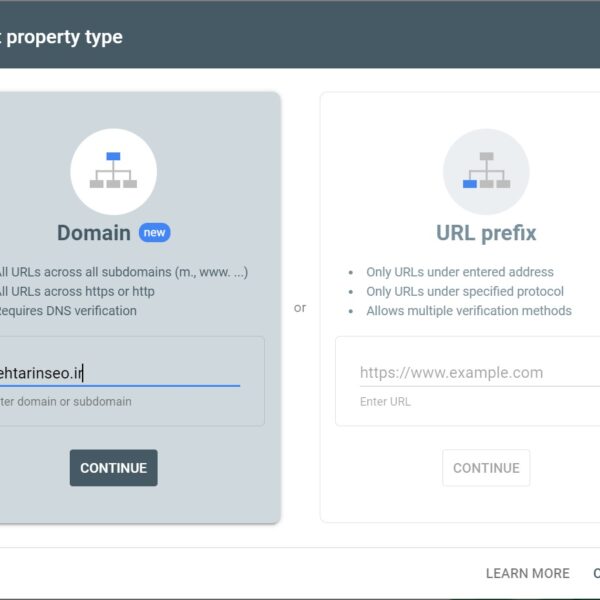The height and width of the screenshot is (600, 600).
Task: Click the URL prefix network icon
Action: pos(486,171)
